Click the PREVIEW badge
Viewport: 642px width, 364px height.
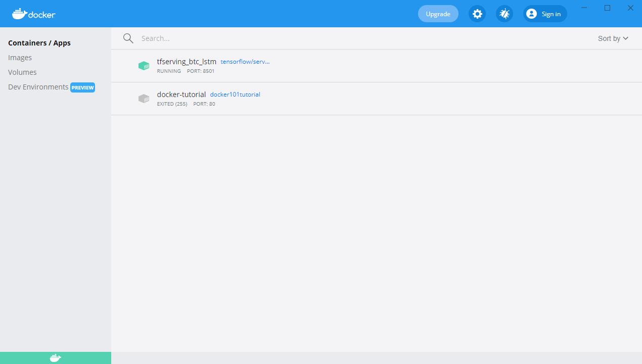coord(83,87)
